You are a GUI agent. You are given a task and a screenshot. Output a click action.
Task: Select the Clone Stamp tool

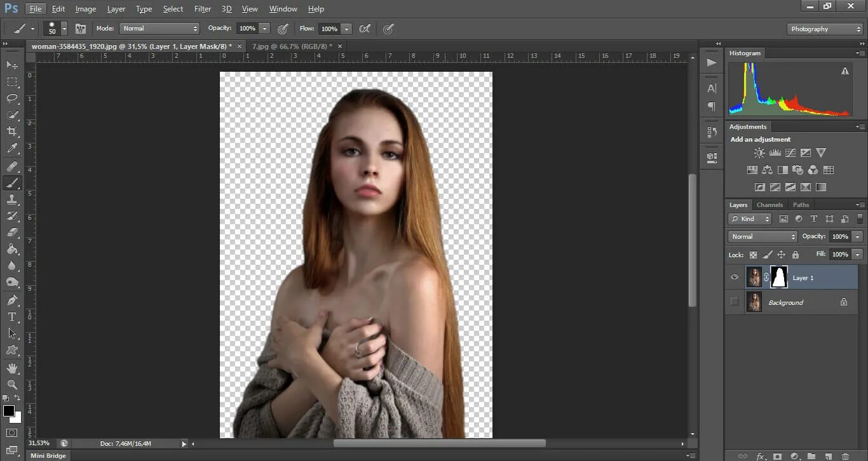coord(12,199)
